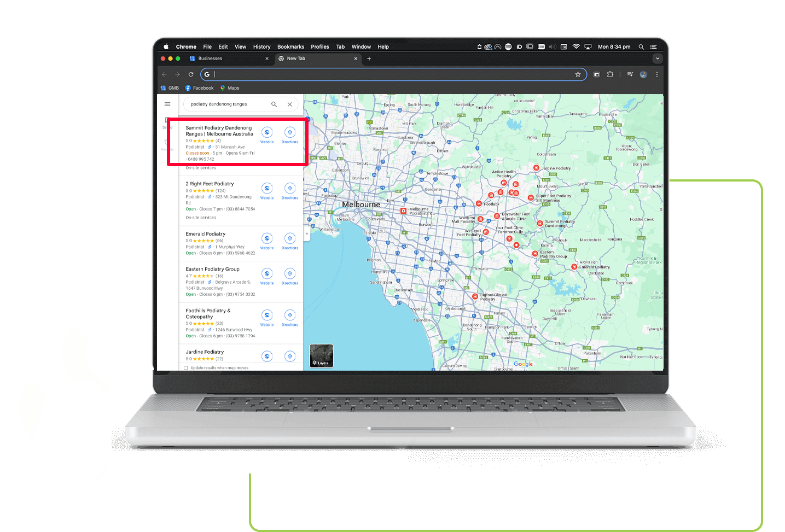785x532 pixels.
Task: Select the Bigfoot Clinical Podiatry map pin
Action: (x=475, y=296)
